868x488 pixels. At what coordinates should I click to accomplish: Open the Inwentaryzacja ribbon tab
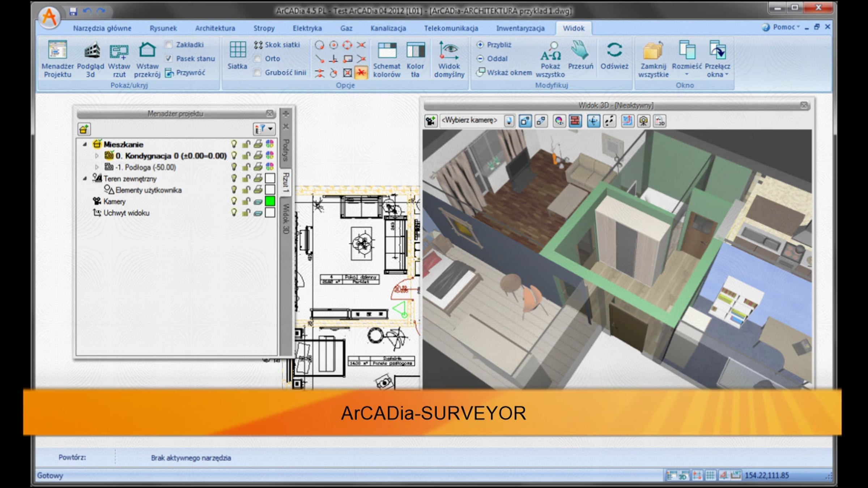pyautogui.click(x=520, y=28)
